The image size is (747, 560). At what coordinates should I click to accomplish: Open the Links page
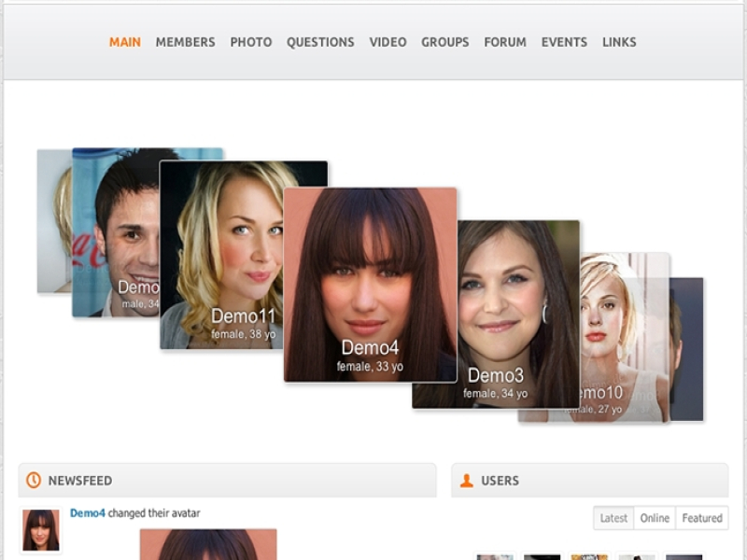tap(619, 42)
